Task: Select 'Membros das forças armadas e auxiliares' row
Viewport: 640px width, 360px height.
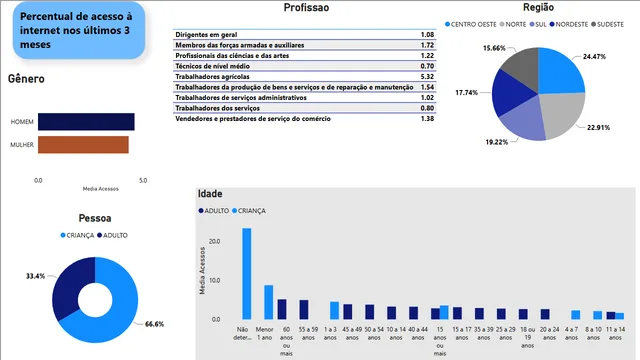Action: pyautogui.click(x=304, y=45)
